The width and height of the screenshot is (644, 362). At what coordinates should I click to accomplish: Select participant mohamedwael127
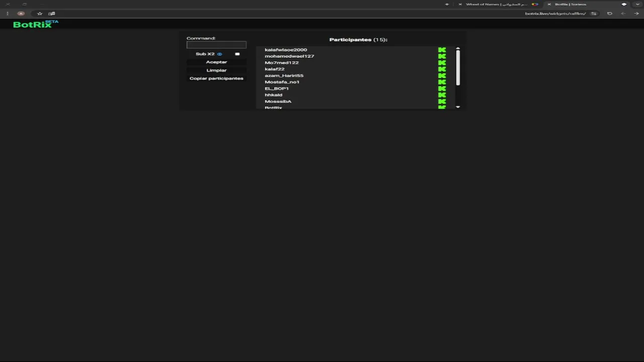tap(289, 56)
